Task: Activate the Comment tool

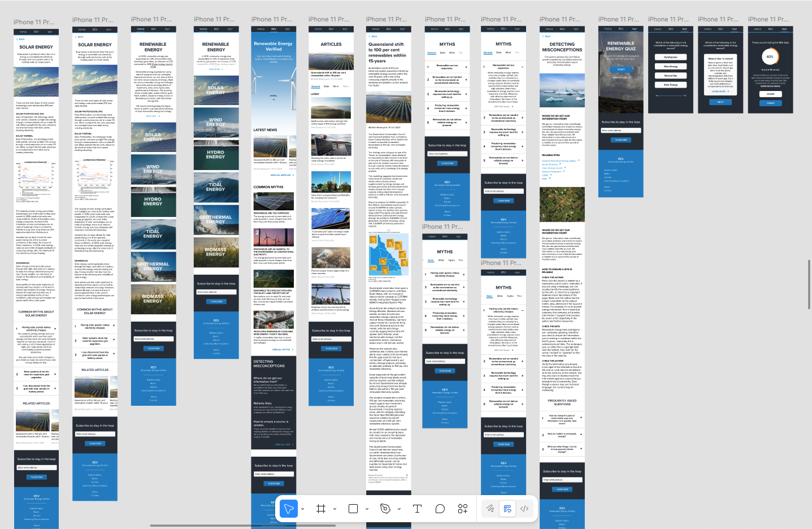Action: tap(440, 509)
